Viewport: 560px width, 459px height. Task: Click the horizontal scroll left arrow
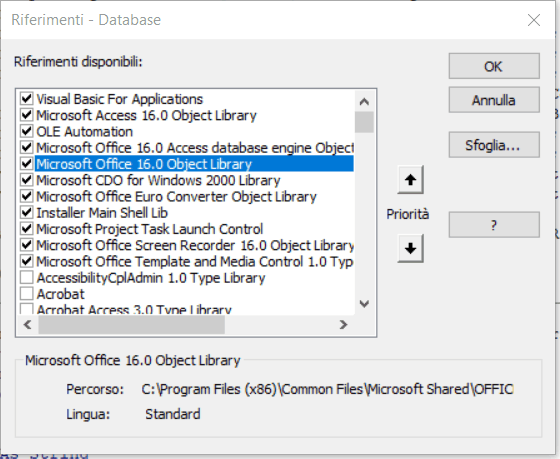28,325
